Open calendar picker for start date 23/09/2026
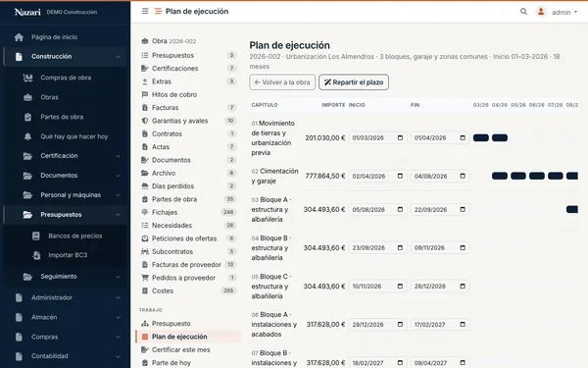The height and width of the screenshot is (368, 588). [400, 248]
